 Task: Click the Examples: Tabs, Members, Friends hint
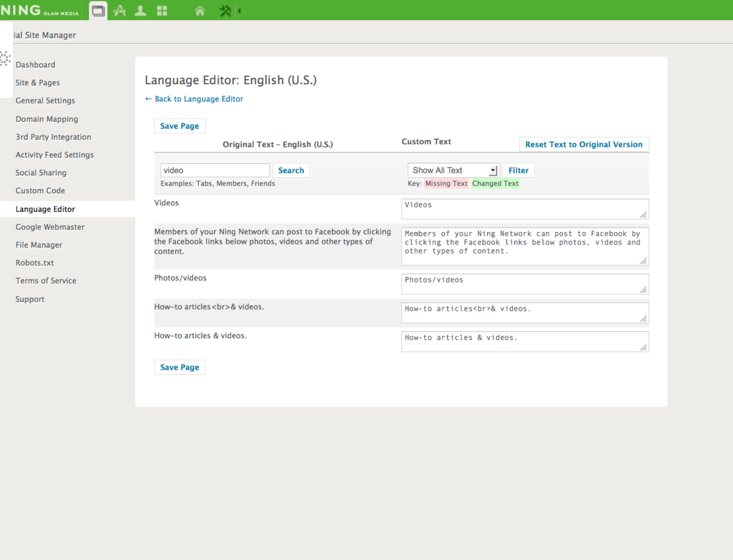[x=218, y=184]
